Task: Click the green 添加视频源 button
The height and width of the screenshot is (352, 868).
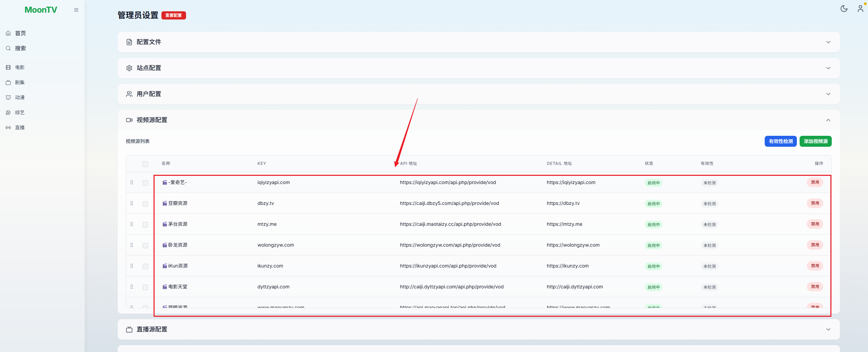Action: tap(815, 141)
